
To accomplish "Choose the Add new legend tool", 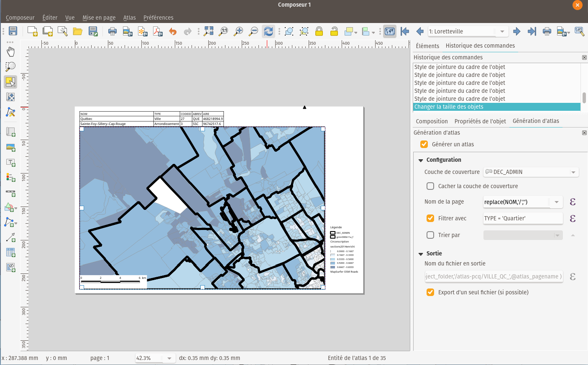I will pyautogui.click(x=10, y=177).
